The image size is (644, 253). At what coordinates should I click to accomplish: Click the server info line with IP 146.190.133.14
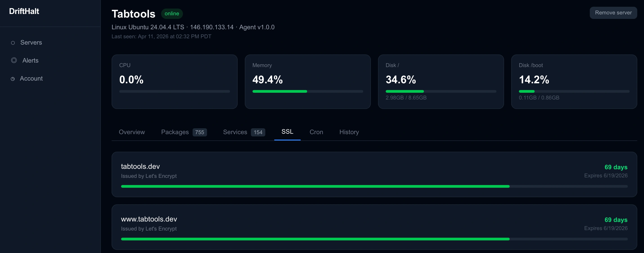pos(193,27)
